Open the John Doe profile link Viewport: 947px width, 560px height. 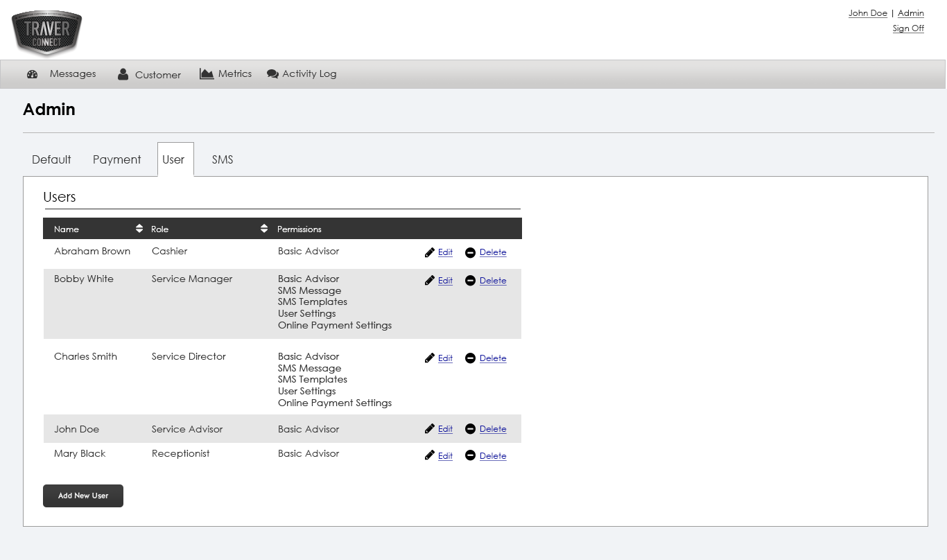[x=867, y=13]
